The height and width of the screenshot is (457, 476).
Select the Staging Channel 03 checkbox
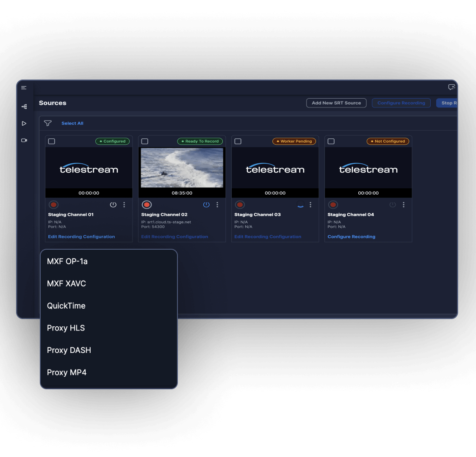point(238,141)
